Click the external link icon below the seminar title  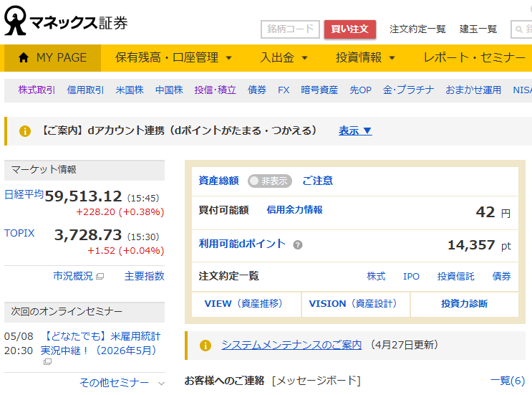pyautogui.click(x=47, y=362)
